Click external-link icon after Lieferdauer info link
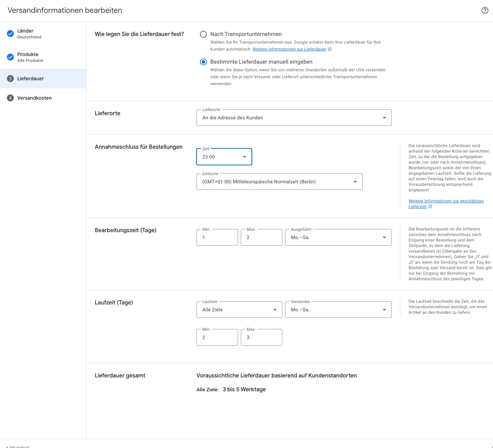The height and width of the screenshot is (448, 493). (330, 49)
